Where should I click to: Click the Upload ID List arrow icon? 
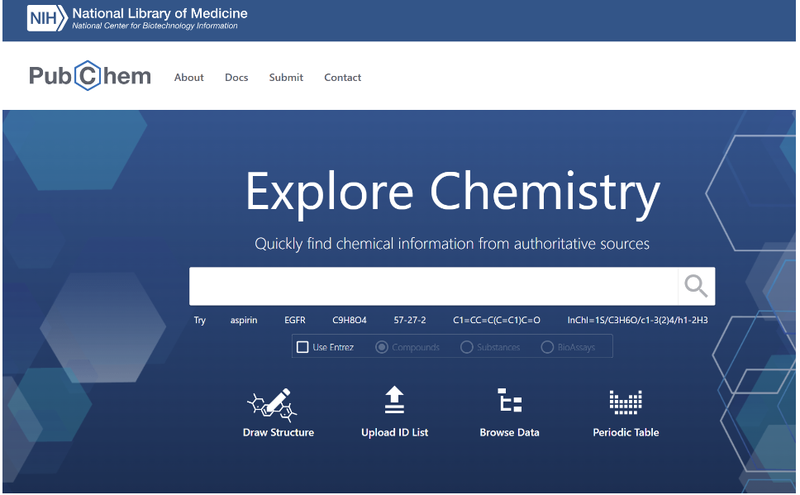(394, 400)
